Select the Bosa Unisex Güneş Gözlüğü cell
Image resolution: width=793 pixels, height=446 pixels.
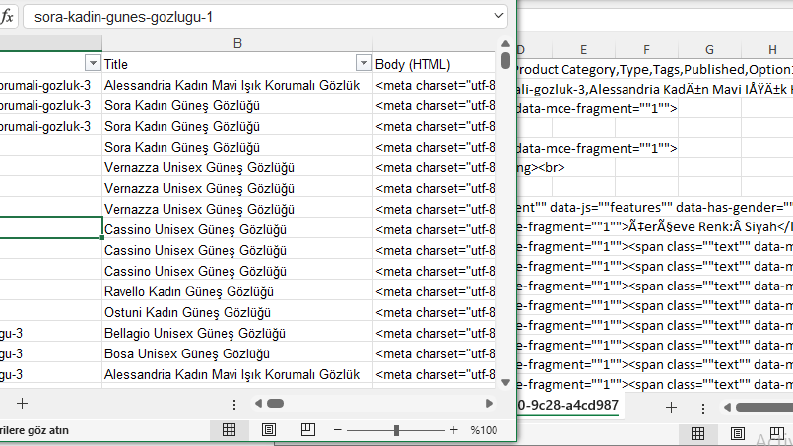(237, 353)
